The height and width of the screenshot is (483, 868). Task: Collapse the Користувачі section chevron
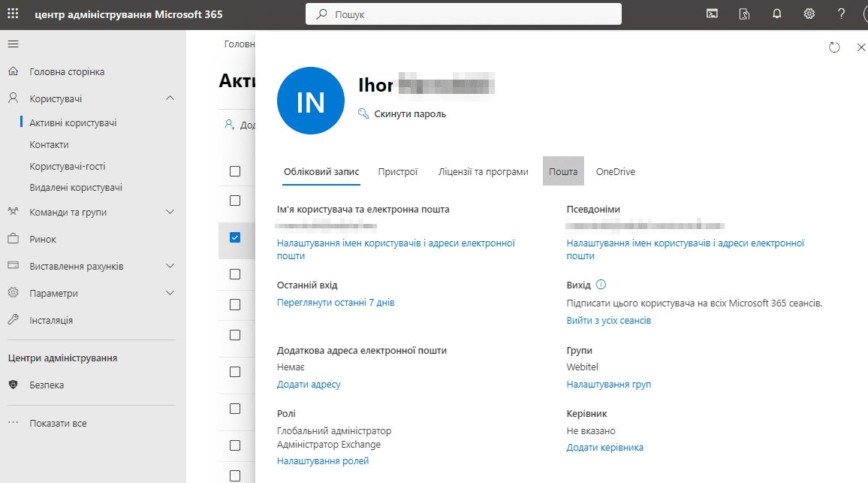[x=170, y=98]
